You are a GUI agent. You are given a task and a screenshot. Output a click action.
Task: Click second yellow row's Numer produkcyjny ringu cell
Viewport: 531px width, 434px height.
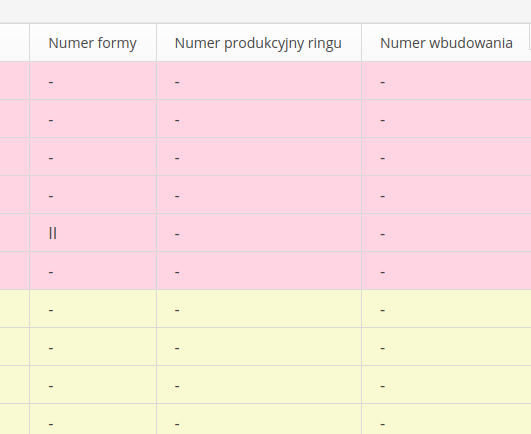click(259, 347)
